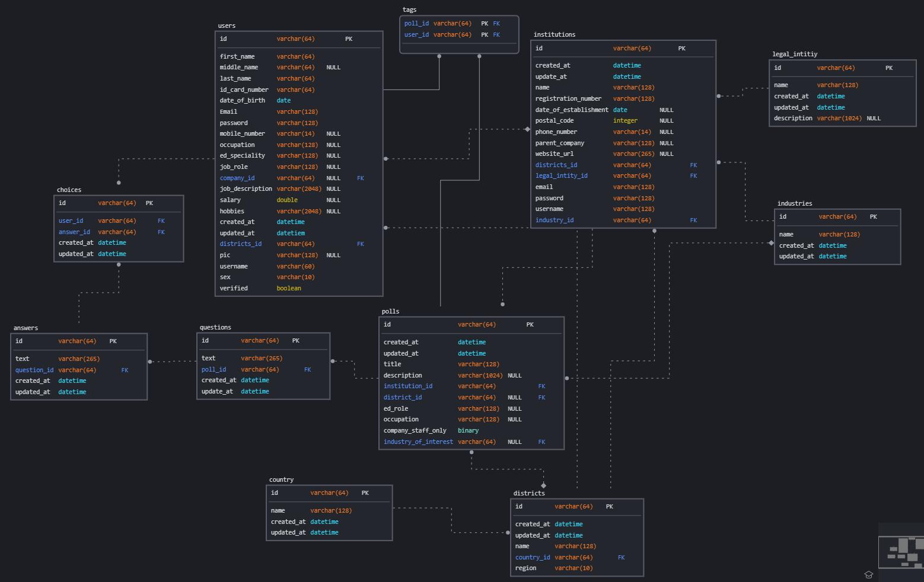Screen dimensions: 924x582
Task: Click the sex field in users table
Action: [x=299, y=277]
